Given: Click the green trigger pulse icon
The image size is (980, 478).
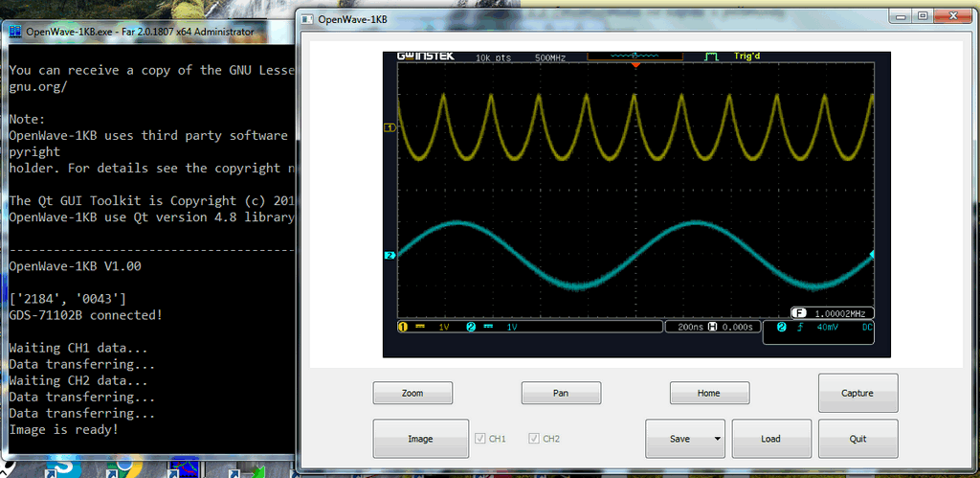Looking at the screenshot, I should coord(711,57).
